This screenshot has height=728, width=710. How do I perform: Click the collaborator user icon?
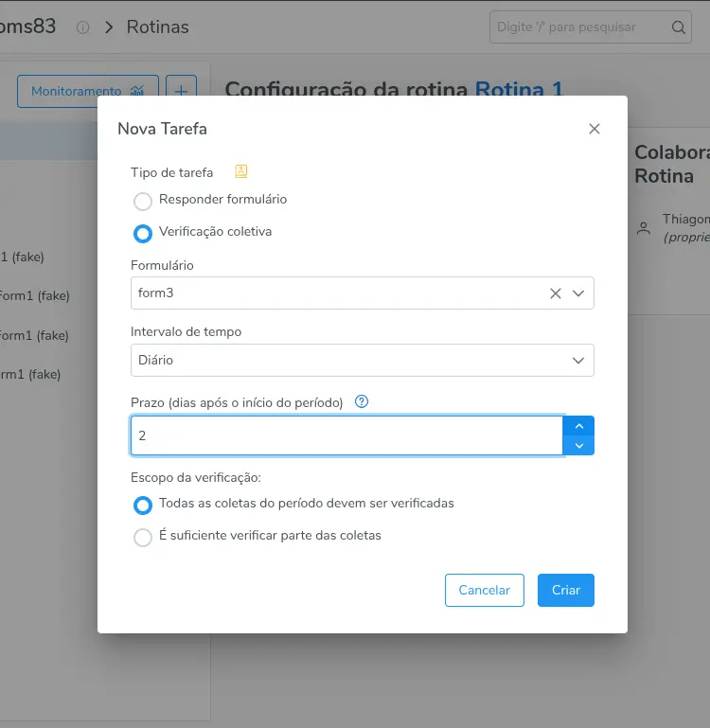[644, 228]
